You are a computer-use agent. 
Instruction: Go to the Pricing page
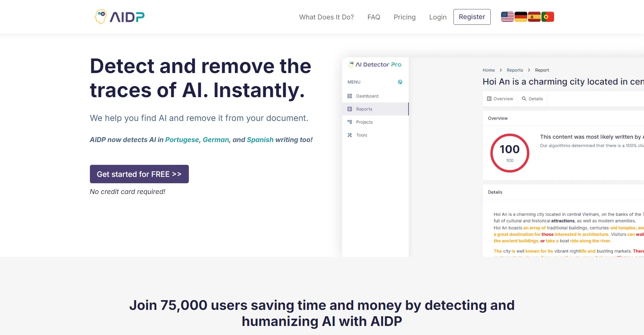tap(405, 17)
